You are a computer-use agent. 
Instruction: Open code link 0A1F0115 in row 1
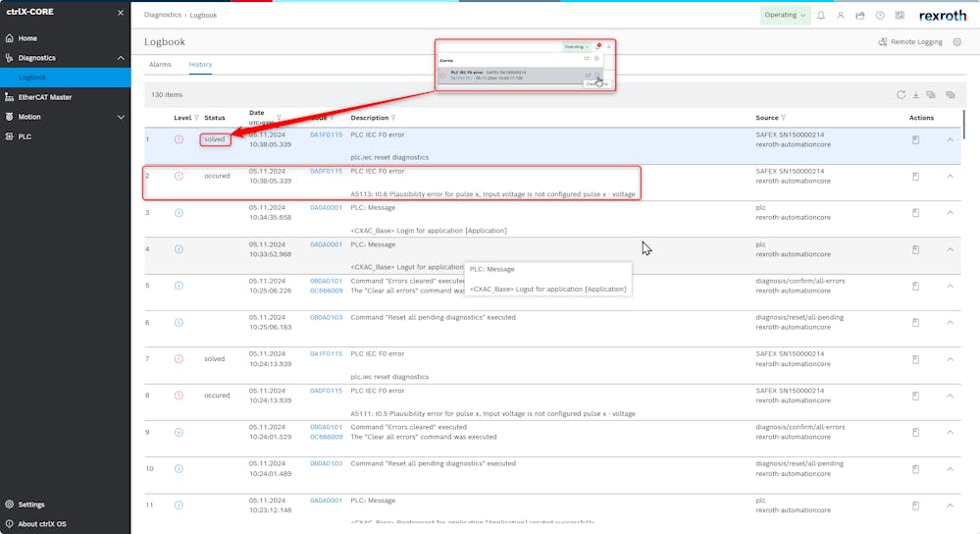(326, 134)
